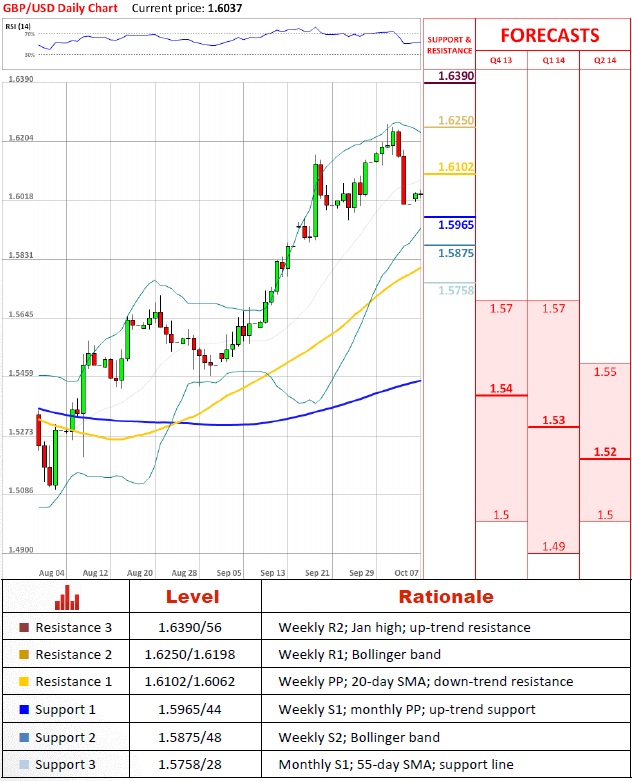The image size is (632, 781).
Task: Click the level cell 1.5965/44
Action: [190, 709]
